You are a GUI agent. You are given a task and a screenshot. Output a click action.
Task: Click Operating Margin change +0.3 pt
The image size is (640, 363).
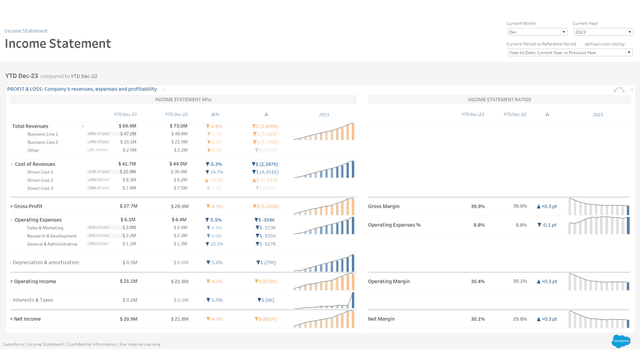click(x=547, y=281)
